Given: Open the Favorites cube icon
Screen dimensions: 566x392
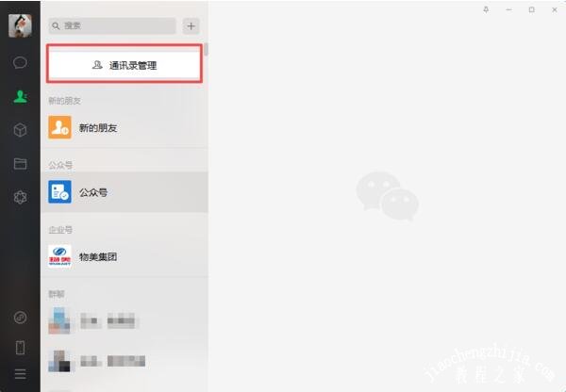Looking at the screenshot, I should [x=20, y=130].
